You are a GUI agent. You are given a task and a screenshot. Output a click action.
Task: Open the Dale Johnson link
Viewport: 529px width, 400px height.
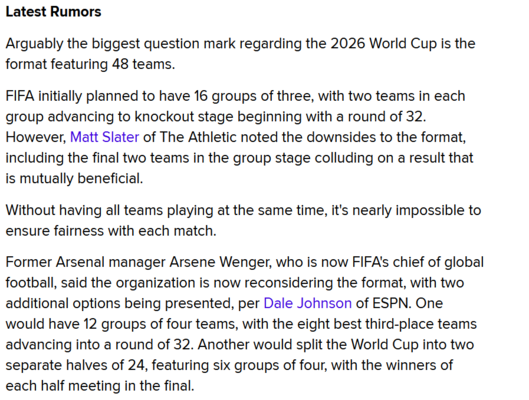307,303
